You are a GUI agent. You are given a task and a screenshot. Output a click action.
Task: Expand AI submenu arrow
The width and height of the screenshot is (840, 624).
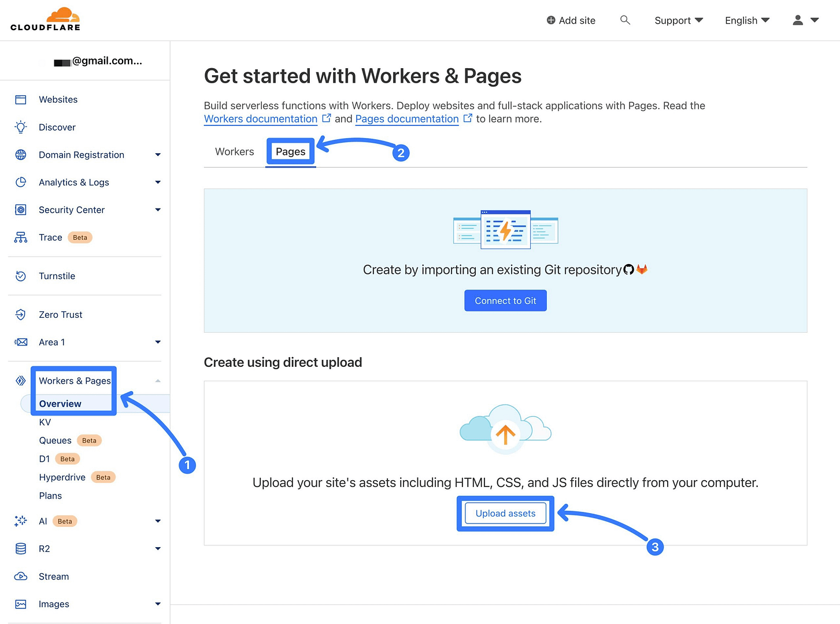click(x=158, y=521)
